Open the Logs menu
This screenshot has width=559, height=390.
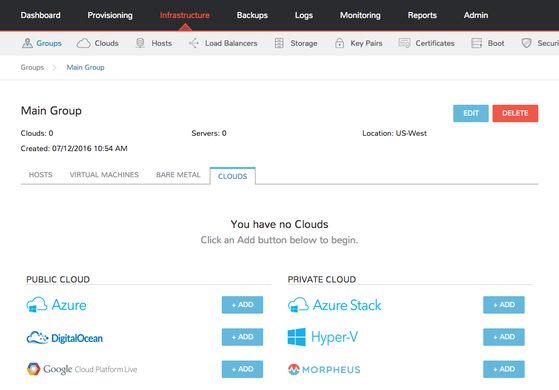304,15
